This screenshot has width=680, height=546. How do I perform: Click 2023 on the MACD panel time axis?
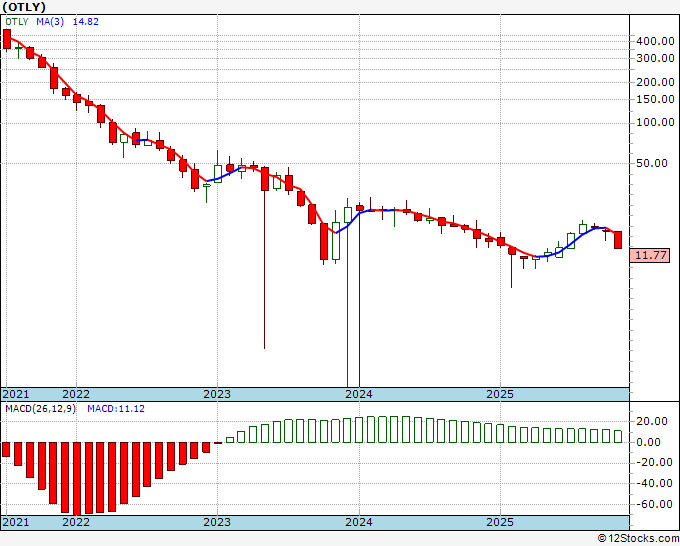point(217,522)
